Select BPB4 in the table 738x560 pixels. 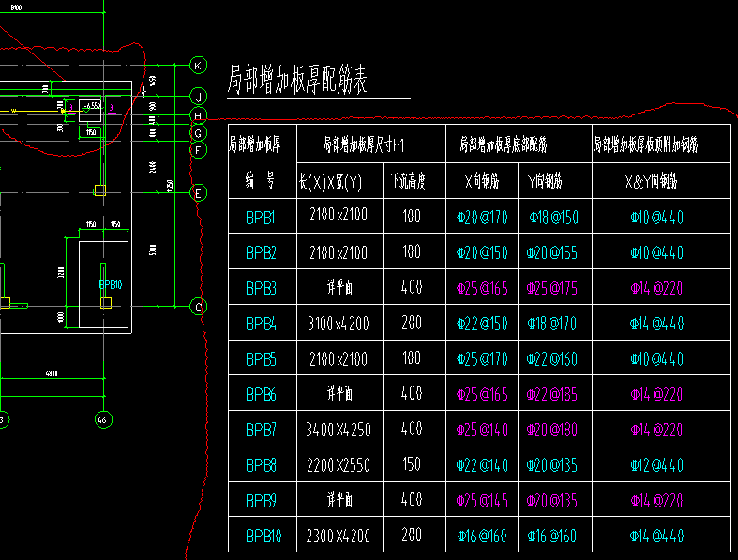pyautogui.click(x=261, y=324)
